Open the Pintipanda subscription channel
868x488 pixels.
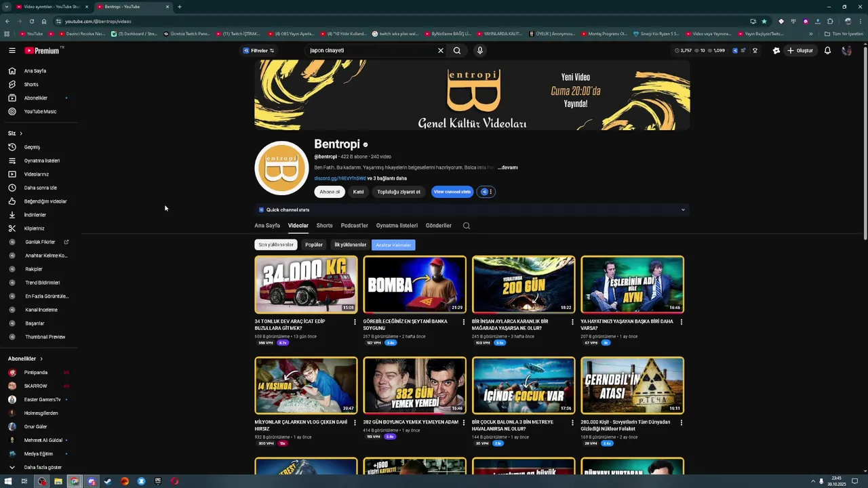tap(36, 372)
